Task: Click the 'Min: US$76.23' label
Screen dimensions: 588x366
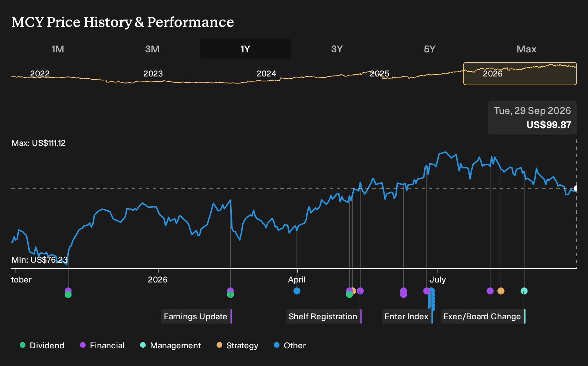Action: pyautogui.click(x=40, y=260)
